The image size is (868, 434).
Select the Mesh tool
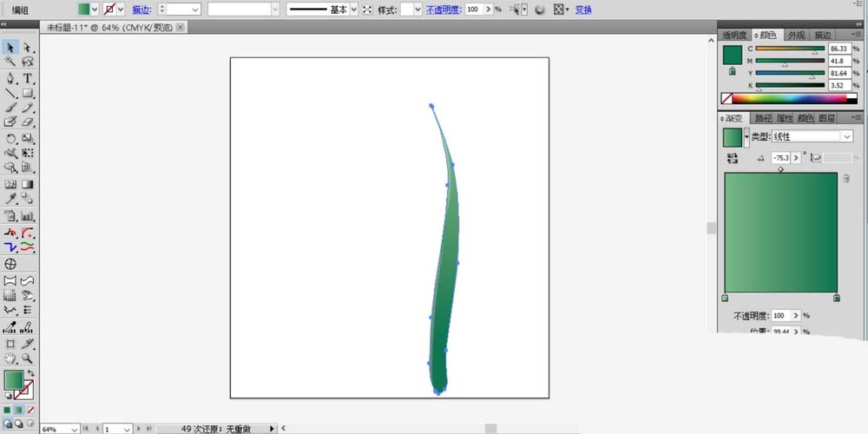(x=10, y=184)
